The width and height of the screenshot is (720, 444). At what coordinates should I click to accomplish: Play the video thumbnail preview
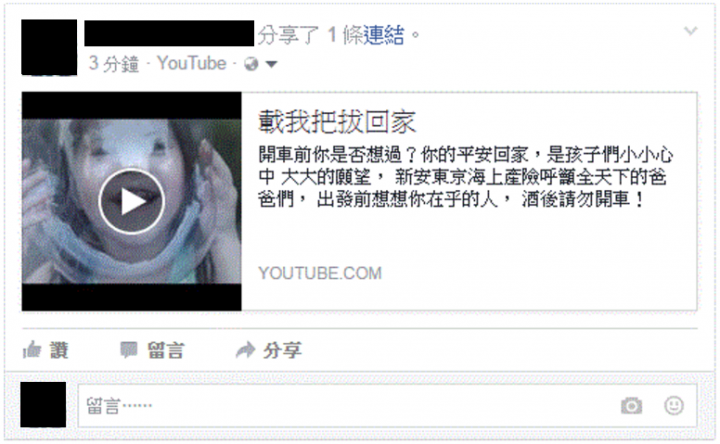(132, 201)
